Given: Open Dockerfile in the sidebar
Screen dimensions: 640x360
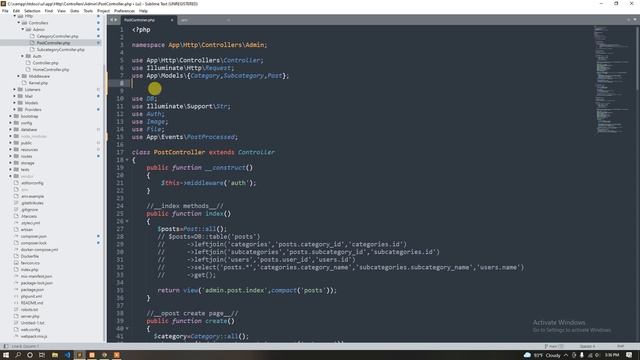Looking at the screenshot, I should pyautogui.click(x=30, y=256).
